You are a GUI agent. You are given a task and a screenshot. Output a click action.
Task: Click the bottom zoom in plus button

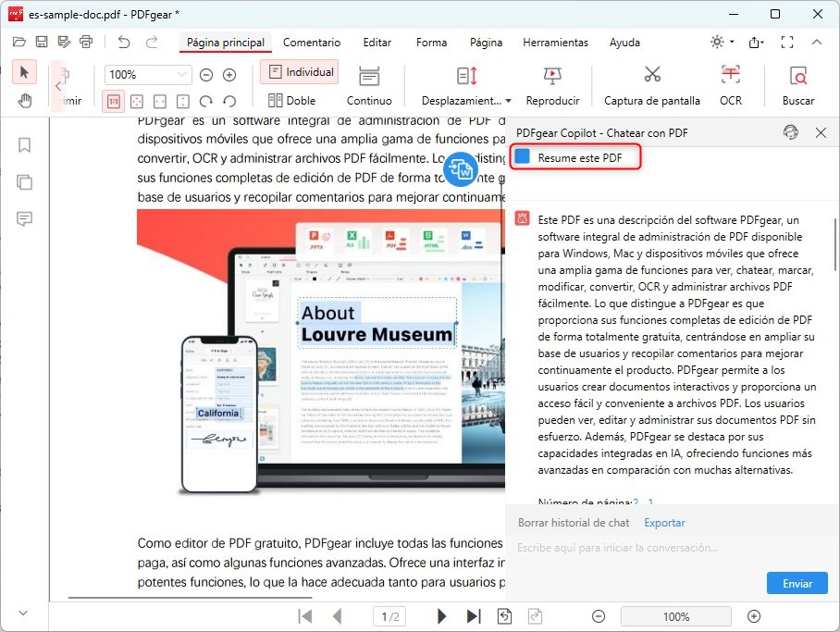coord(754,616)
